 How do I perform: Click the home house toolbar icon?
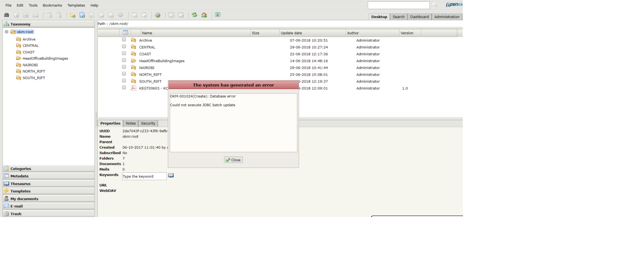[x=204, y=15]
